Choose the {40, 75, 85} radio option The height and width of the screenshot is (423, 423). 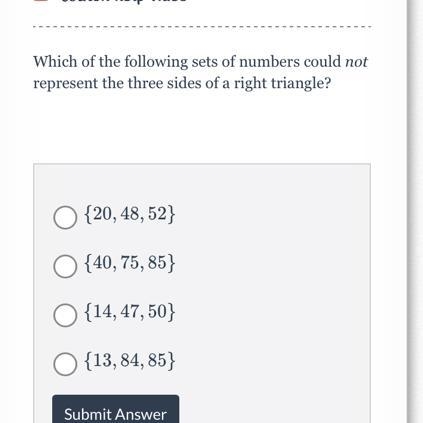tap(65, 266)
